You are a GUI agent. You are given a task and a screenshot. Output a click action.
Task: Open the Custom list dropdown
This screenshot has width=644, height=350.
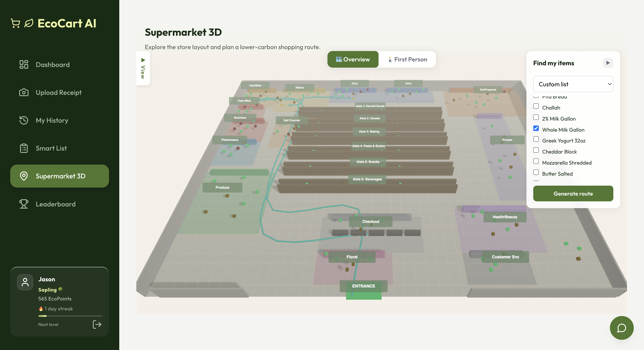573,84
